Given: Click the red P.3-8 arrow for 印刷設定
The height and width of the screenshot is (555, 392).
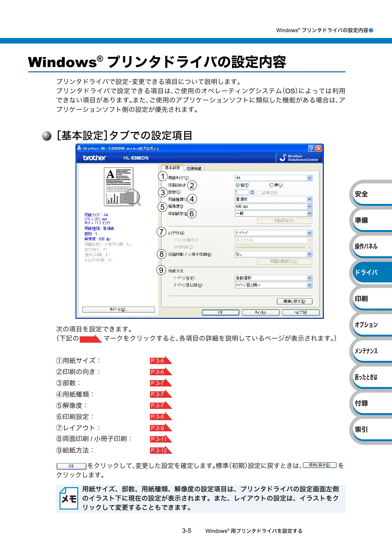Looking at the screenshot, I should [161, 416].
